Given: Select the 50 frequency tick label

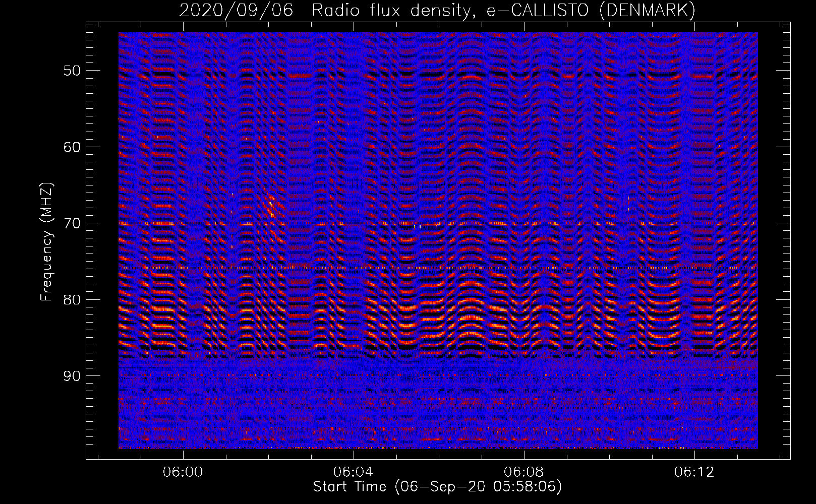Looking at the screenshot, I should [72, 70].
